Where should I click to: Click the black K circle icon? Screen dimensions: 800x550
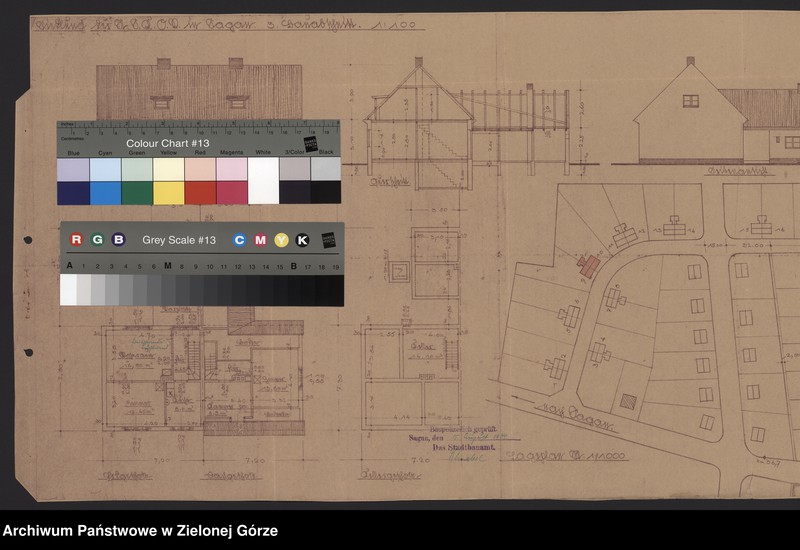tap(302, 240)
